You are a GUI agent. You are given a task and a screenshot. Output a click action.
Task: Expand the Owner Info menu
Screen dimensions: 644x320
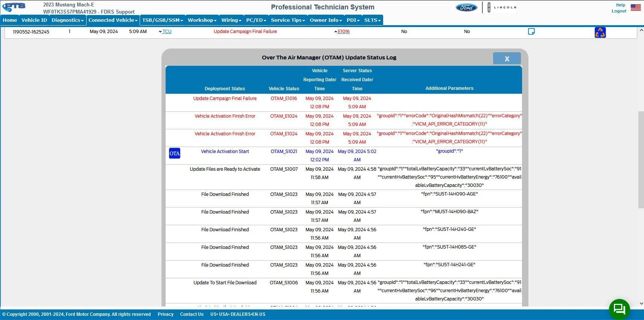click(326, 20)
